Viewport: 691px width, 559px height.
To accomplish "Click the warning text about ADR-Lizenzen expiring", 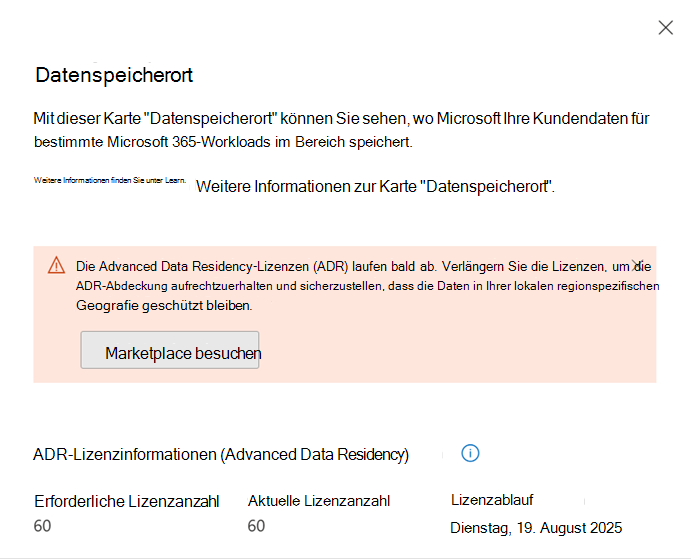I will [x=367, y=286].
